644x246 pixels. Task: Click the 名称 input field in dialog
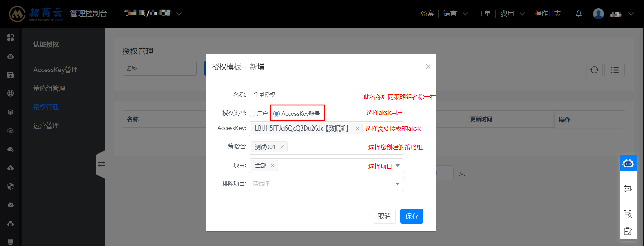326,95
